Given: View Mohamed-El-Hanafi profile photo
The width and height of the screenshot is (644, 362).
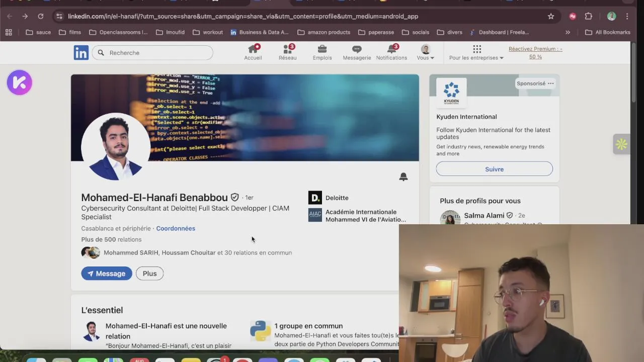Looking at the screenshot, I should pyautogui.click(x=116, y=146).
